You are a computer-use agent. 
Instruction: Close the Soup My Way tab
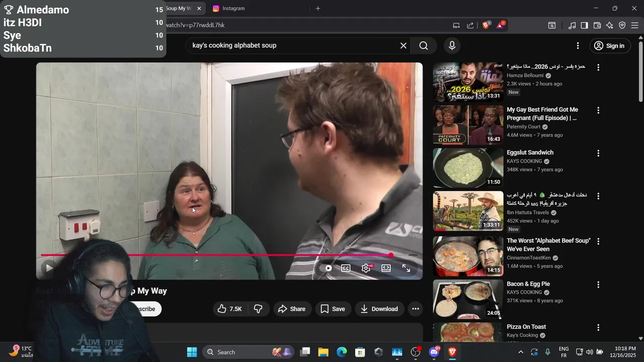[x=199, y=9]
